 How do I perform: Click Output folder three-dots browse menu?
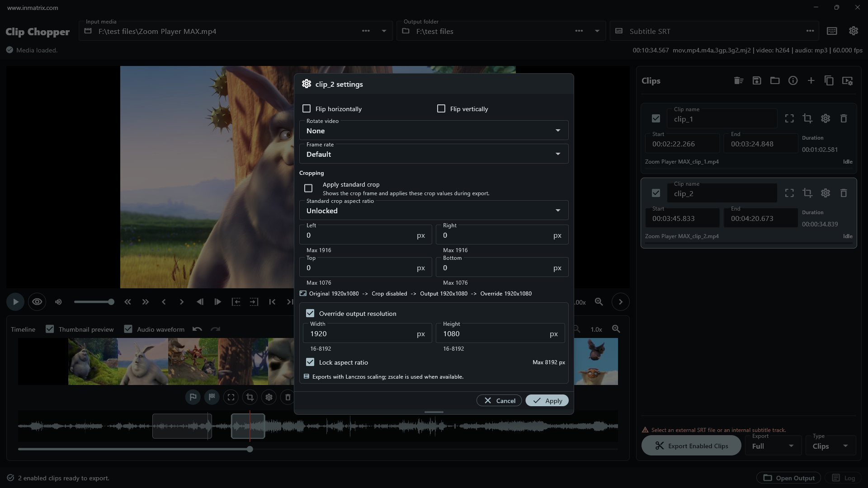pyautogui.click(x=579, y=31)
